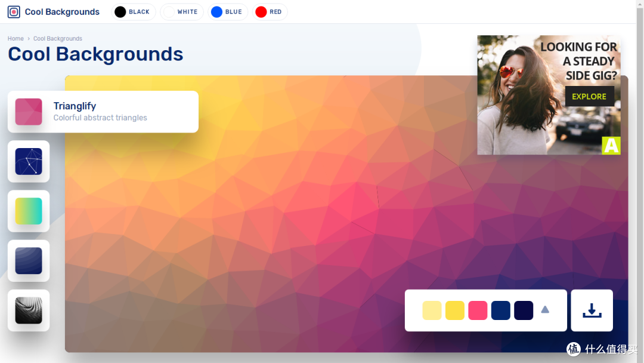The width and height of the screenshot is (644, 363).
Task: Click the Cool Backgrounds page heading
Action: tap(95, 54)
